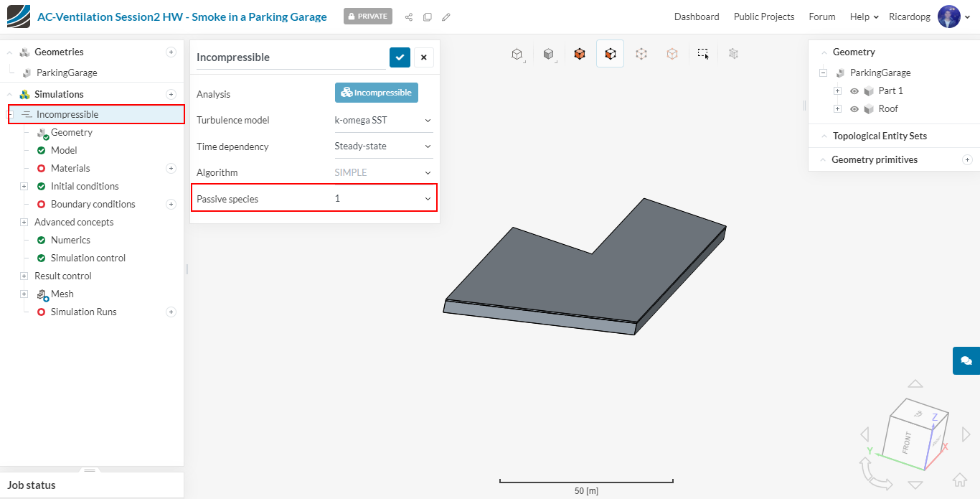980x499 pixels.
Task: Choose the node/vertex selection mode icon
Action: pos(641,54)
